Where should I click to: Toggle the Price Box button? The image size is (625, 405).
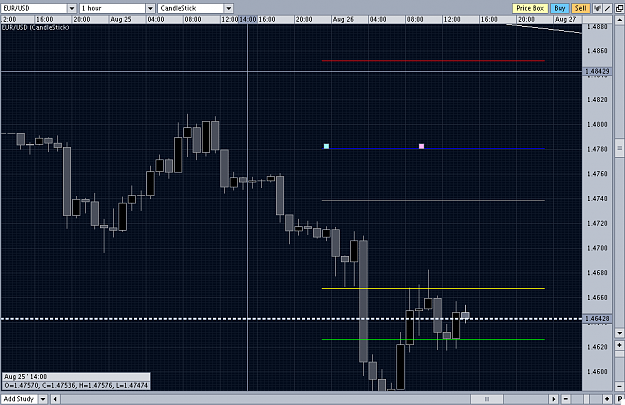(x=530, y=8)
